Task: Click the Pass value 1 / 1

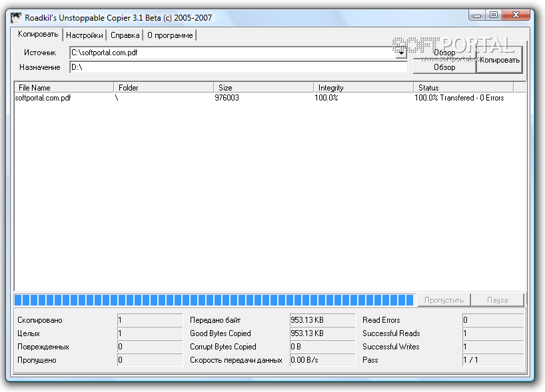Action: (493, 360)
